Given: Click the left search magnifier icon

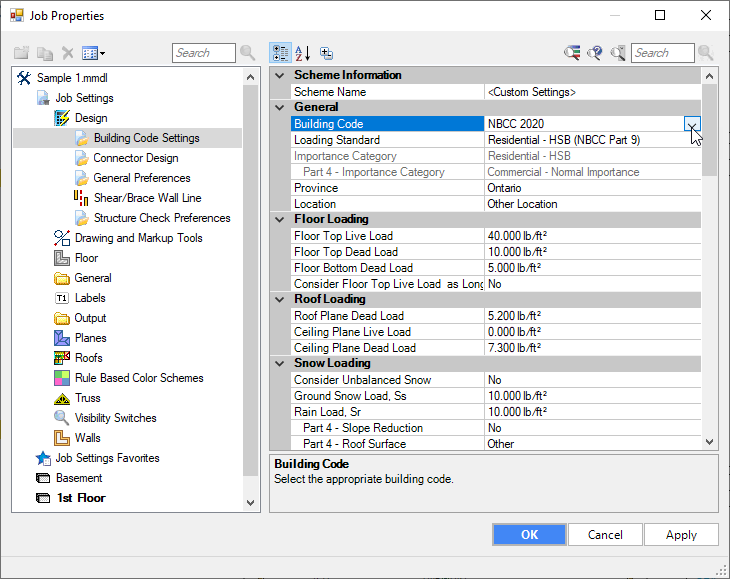Looking at the screenshot, I should pyautogui.click(x=248, y=53).
